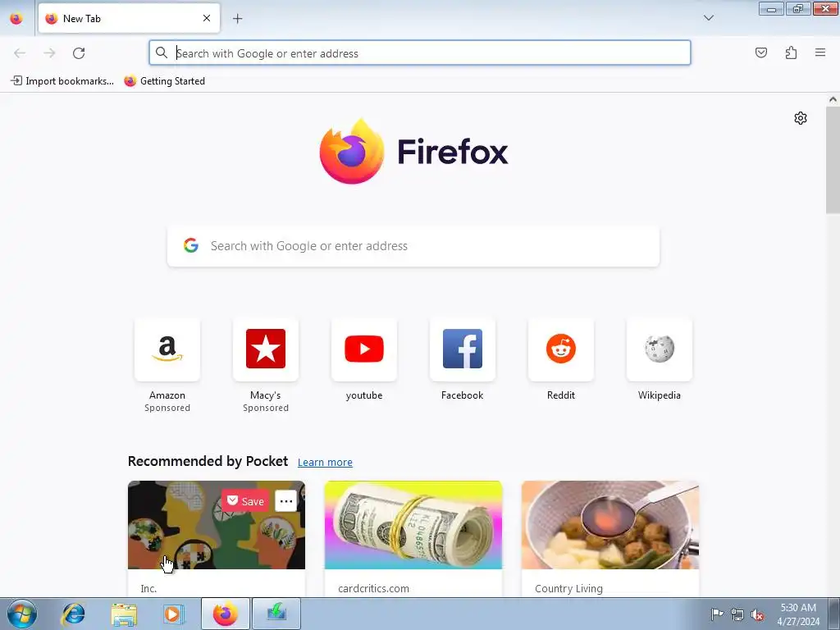Image resolution: width=840 pixels, height=630 pixels.
Task: Click the Google G icon in search box
Action: (x=190, y=245)
